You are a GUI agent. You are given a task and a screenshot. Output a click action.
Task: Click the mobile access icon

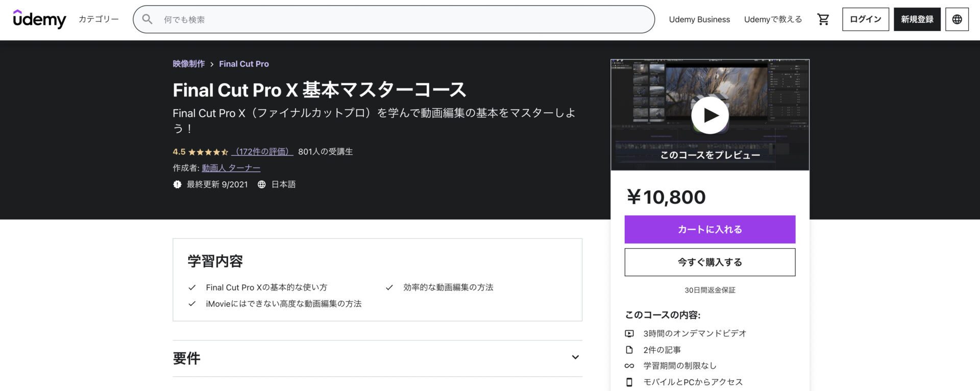[x=629, y=382]
